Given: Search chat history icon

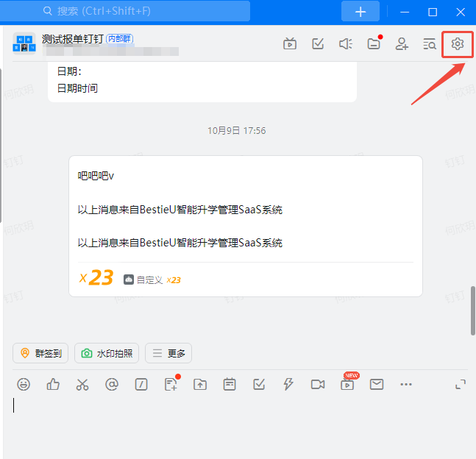Looking at the screenshot, I should click(429, 44).
